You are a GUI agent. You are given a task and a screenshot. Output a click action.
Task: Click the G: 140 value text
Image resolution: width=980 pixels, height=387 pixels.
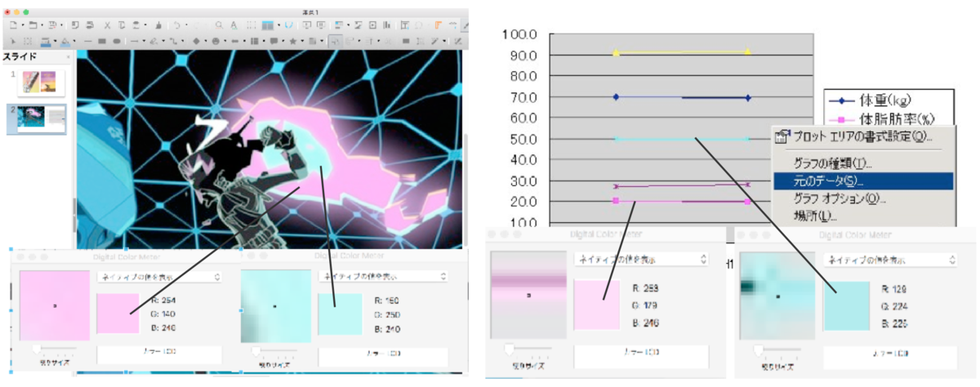tap(165, 314)
